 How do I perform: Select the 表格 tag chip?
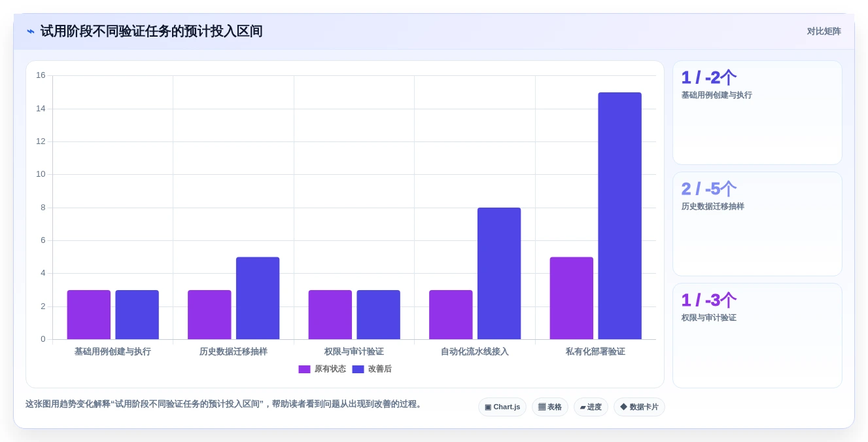click(x=550, y=407)
